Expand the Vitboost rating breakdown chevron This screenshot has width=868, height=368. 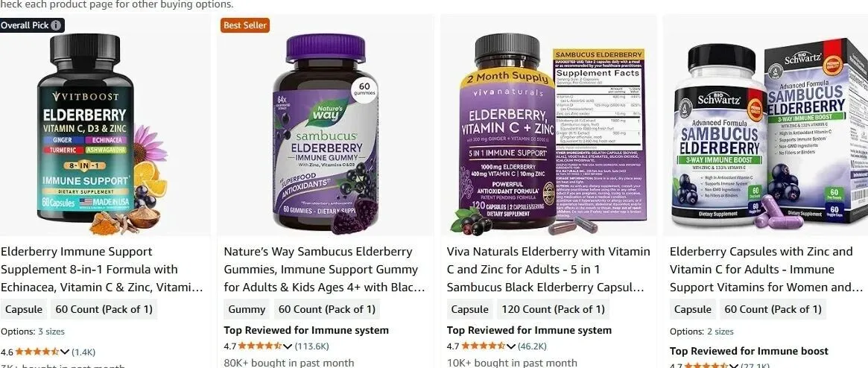tap(65, 352)
